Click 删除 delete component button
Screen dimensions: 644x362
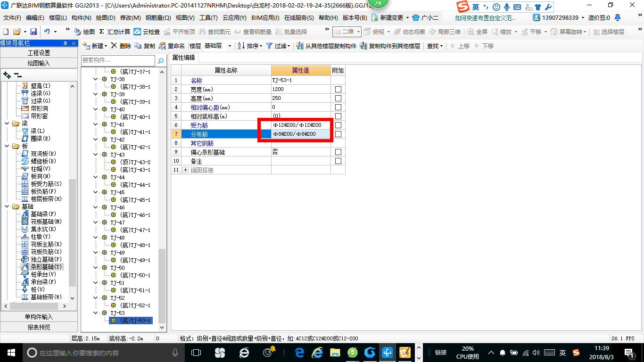[x=122, y=46]
